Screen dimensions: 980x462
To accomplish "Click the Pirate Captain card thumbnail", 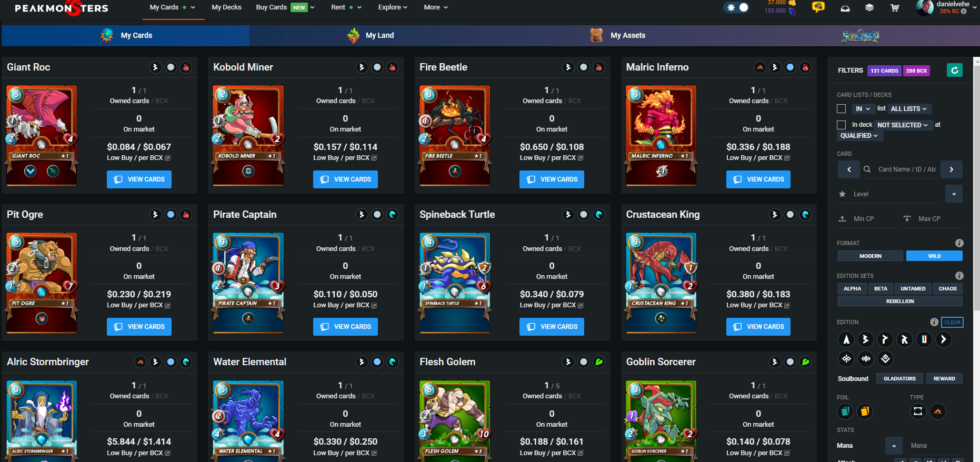I will tap(248, 283).
